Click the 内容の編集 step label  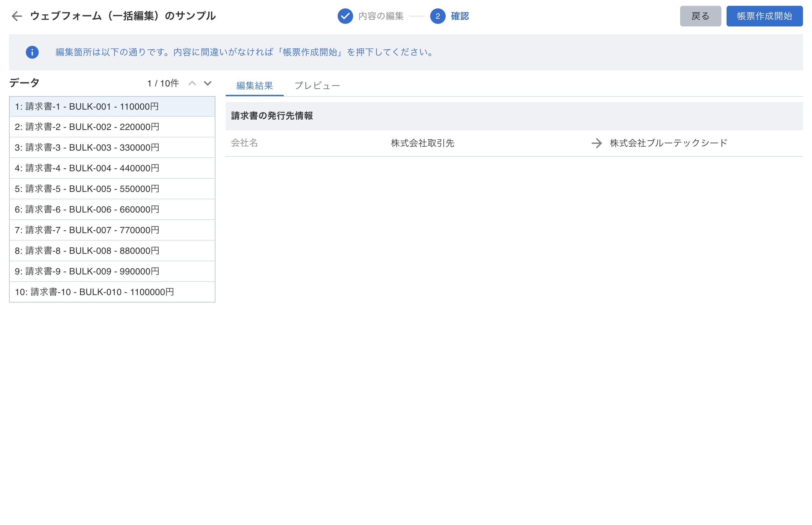pos(381,16)
